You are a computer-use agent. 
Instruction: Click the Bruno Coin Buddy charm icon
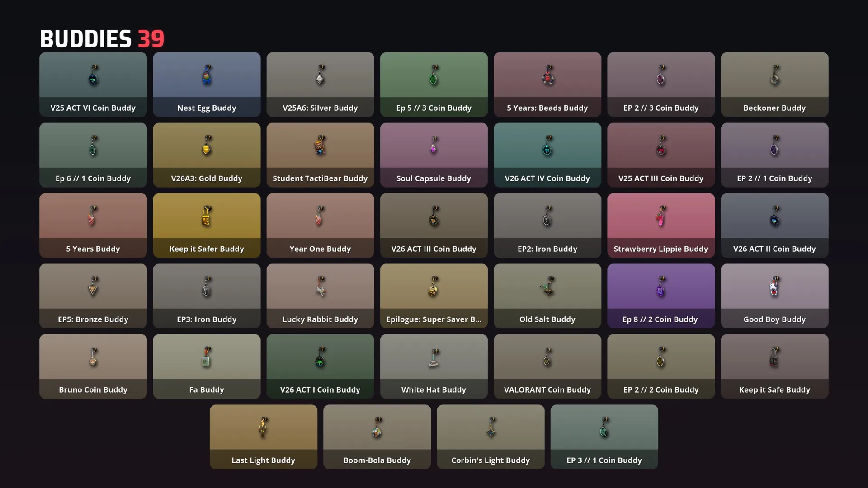(x=93, y=357)
